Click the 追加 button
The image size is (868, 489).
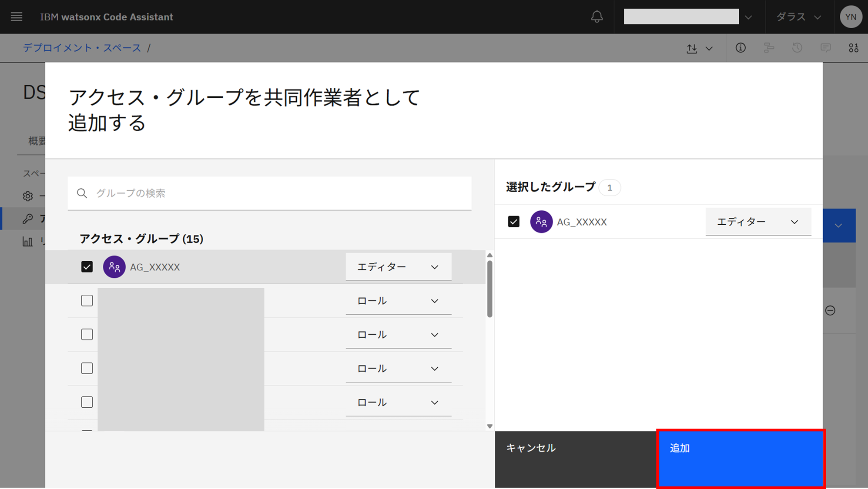pos(740,459)
